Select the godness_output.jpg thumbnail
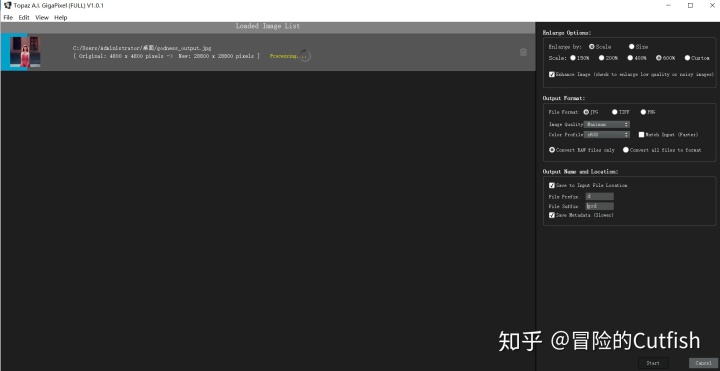The width and height of the screenshot is (720, 371). [25, 52]
